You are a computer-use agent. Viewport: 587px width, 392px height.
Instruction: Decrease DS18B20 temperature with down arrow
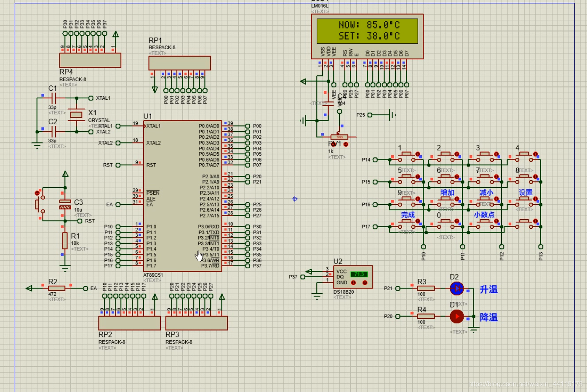pyautogui.click(x=353, y=283)
